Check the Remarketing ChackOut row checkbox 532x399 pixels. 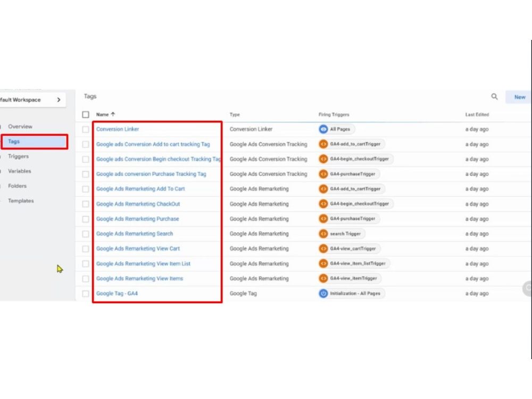coord(86,204)
